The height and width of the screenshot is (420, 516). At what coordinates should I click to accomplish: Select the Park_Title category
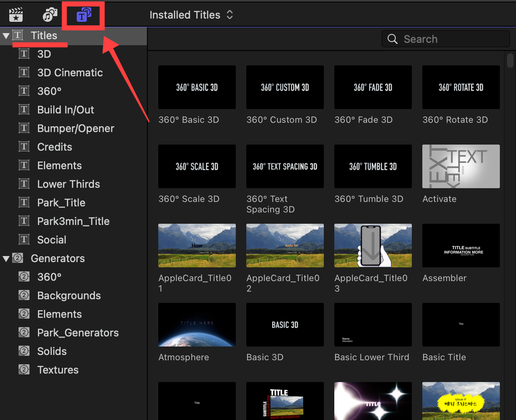61,203
